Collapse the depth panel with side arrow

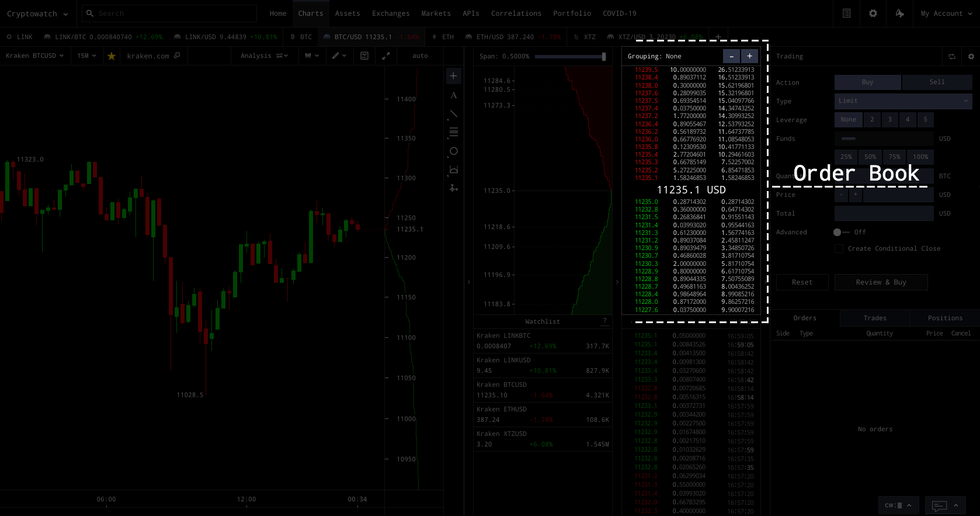coord(617,282)
